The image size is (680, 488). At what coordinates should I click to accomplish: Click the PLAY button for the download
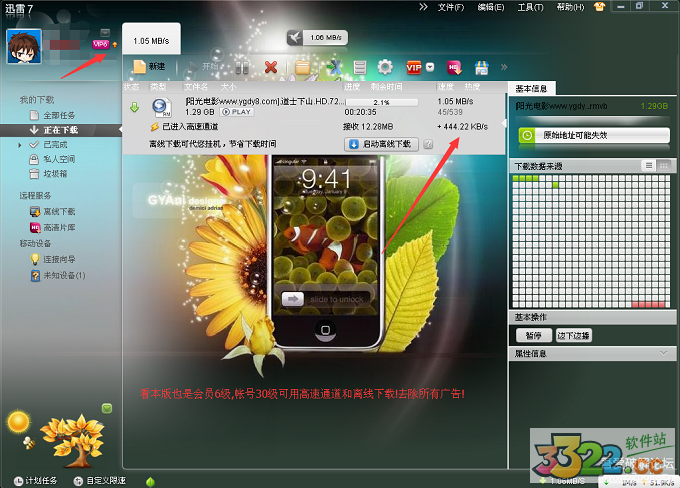(x=237, y=112)
